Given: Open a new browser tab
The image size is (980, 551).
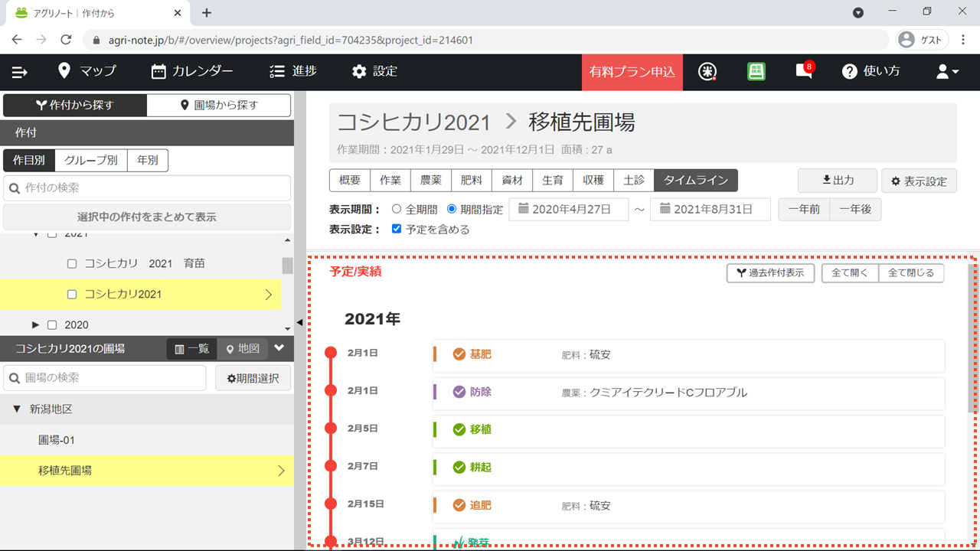Looking at the screenshot, I should click(x=207, y=12).
